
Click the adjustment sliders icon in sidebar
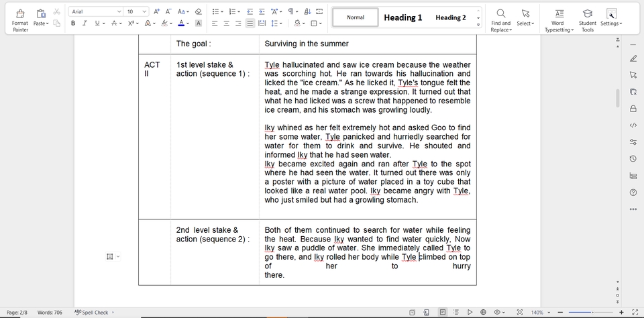click(x=633, y=142)
